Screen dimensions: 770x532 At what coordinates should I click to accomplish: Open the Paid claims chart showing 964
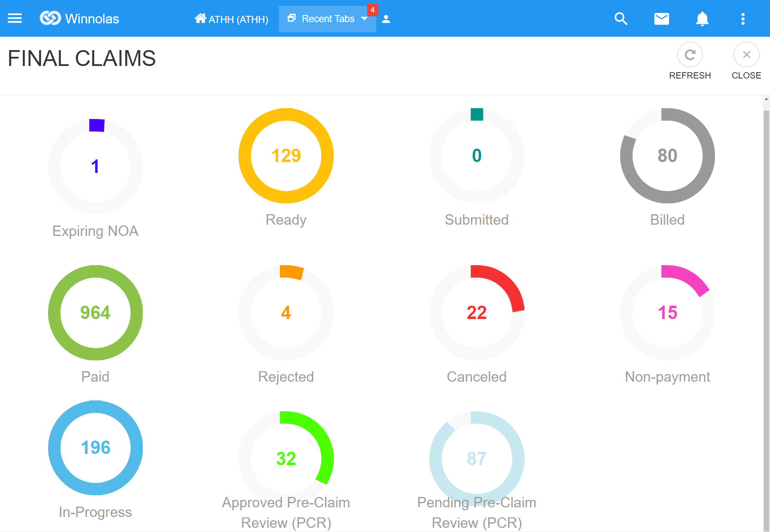(95, 313)
